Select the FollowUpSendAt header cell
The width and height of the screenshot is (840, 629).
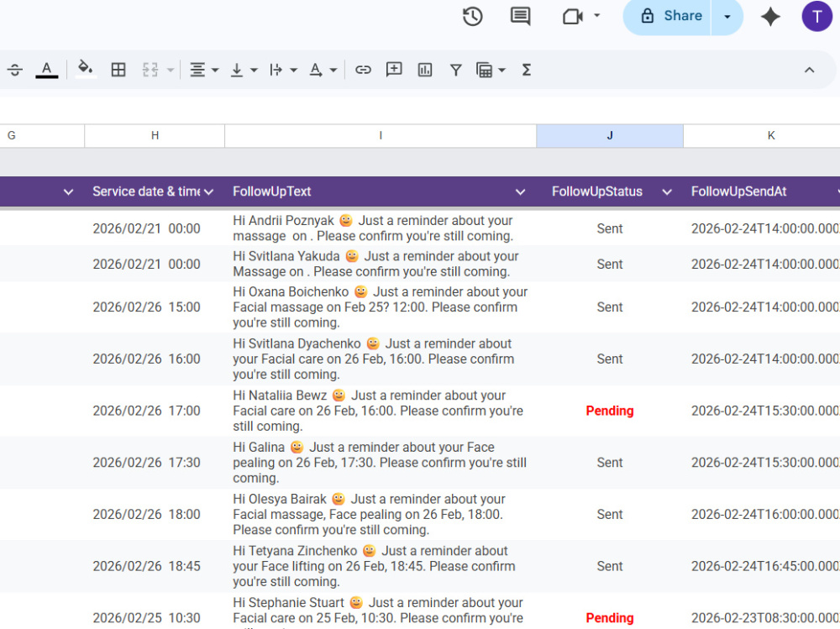[762, 191]
